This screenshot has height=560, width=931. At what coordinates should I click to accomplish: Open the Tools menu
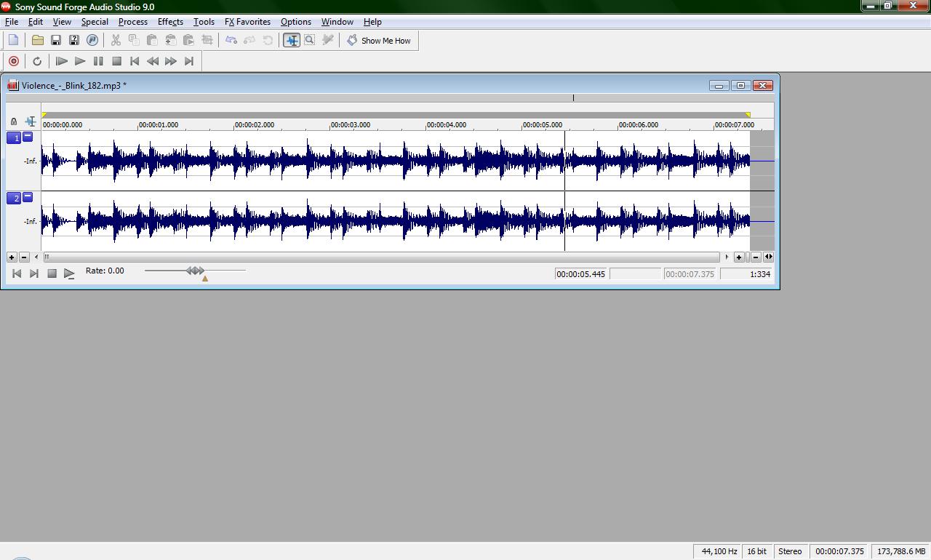pos(204,22)
